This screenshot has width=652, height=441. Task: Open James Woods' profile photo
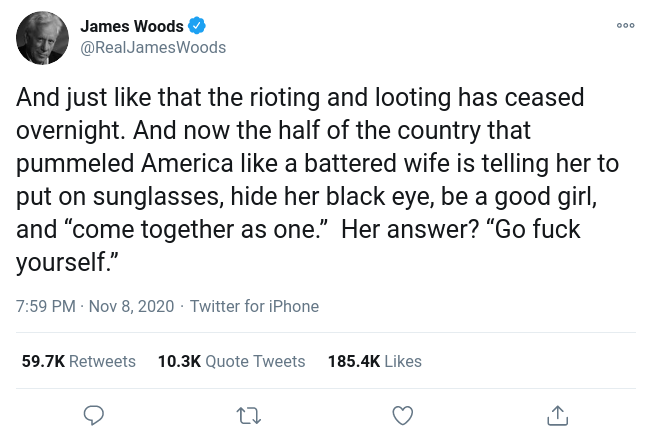42,38
